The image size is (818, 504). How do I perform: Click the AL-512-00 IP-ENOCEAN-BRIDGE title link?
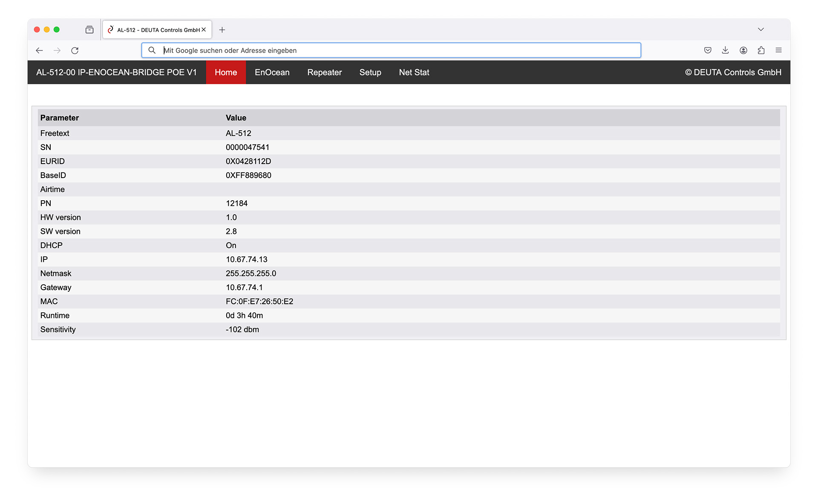pyautogui.click(x=116, y=72)
